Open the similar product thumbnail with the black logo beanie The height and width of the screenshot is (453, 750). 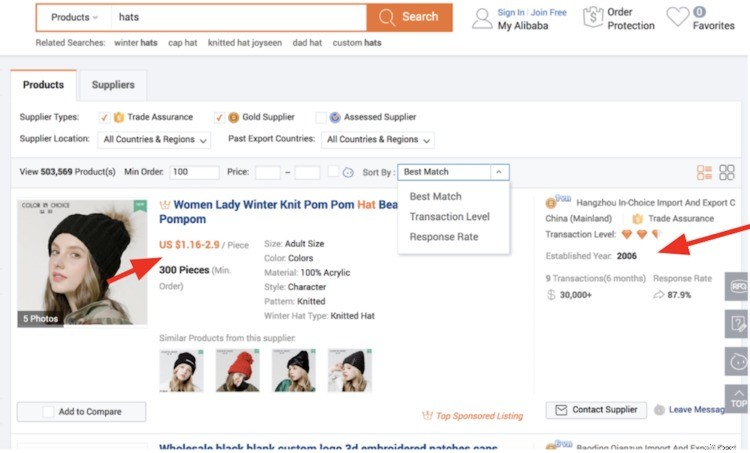[x=181, y=371]
